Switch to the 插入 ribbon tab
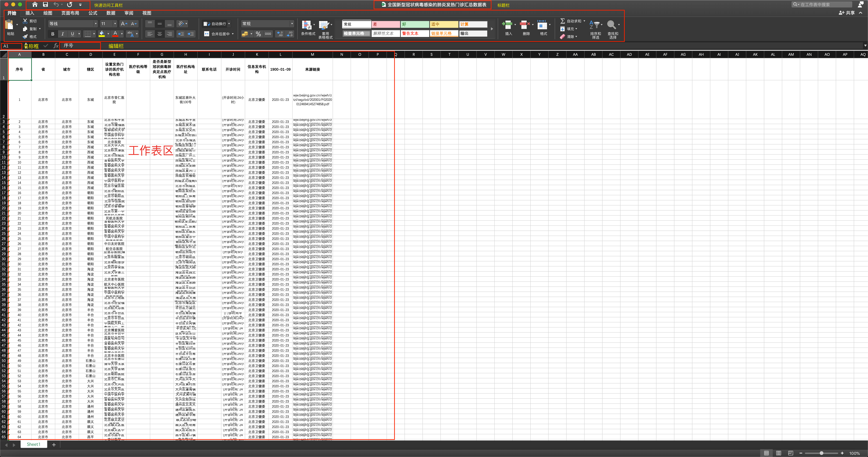The height and width of the screenshot is (457, 868). point(30,13)
